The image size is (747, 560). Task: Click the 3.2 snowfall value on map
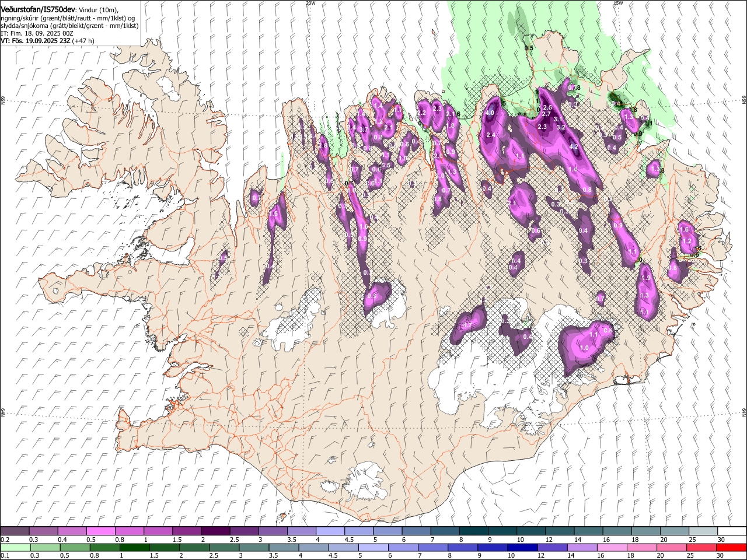pyautogui.click(x=561, y=127)
